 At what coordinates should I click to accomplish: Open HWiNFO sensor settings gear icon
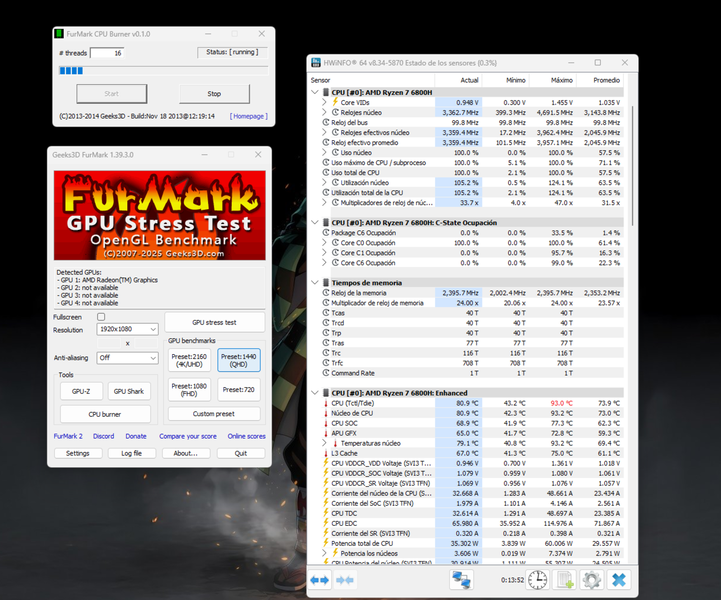(x=591, y=579)
